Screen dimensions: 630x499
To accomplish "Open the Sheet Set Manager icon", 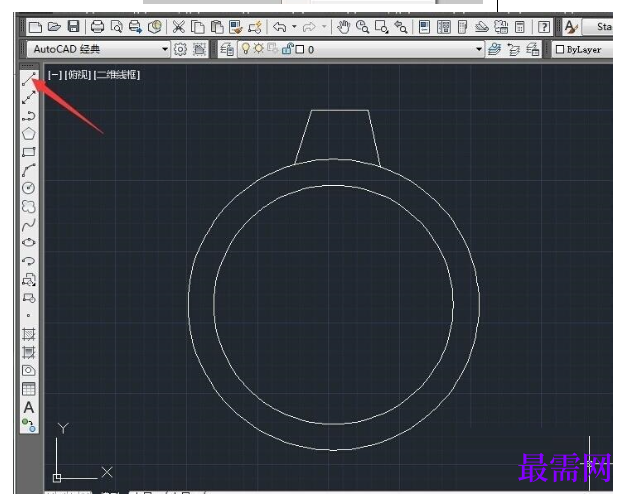I will (482, 27).
